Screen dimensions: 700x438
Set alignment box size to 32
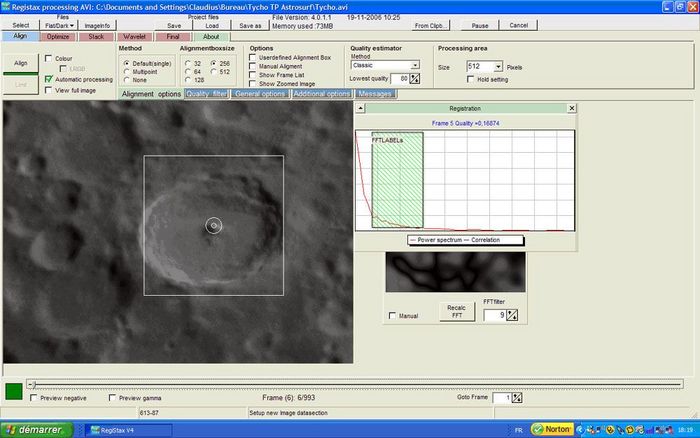(188, 63)
